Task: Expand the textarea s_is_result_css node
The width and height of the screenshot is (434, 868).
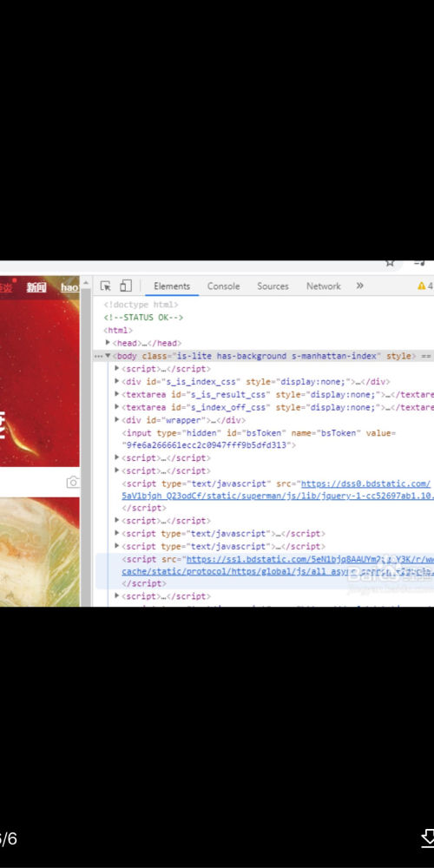Action: point(117,393)
